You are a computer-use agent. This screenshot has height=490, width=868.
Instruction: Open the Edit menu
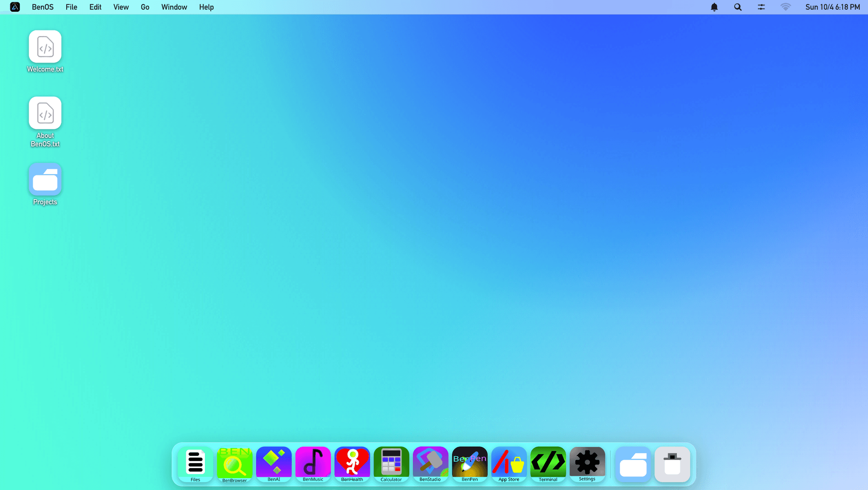(x=95, y=7)
